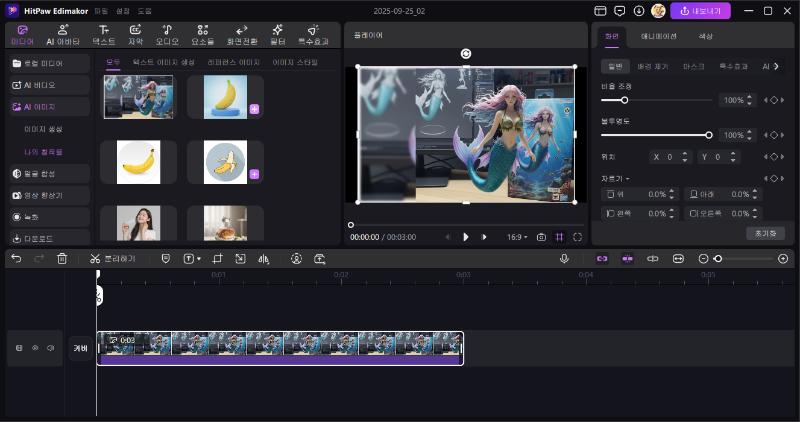Open the Filters (필터) tool
Viewport: 800px width, 422px height.
click(x=278, y=35)
